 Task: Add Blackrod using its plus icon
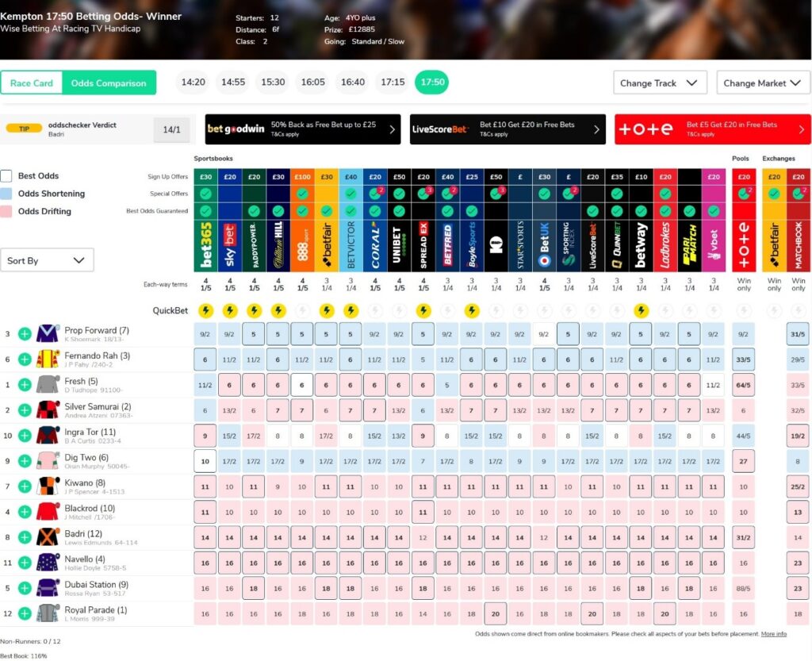point(25,512)
